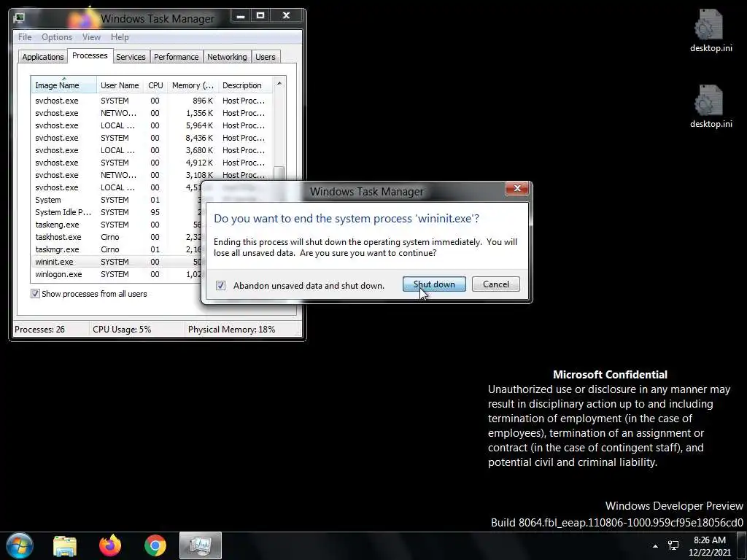This screenshot has height=560, width=747.
Task: Click Task Manager title bar icon
Action: (x=19, y=18)
